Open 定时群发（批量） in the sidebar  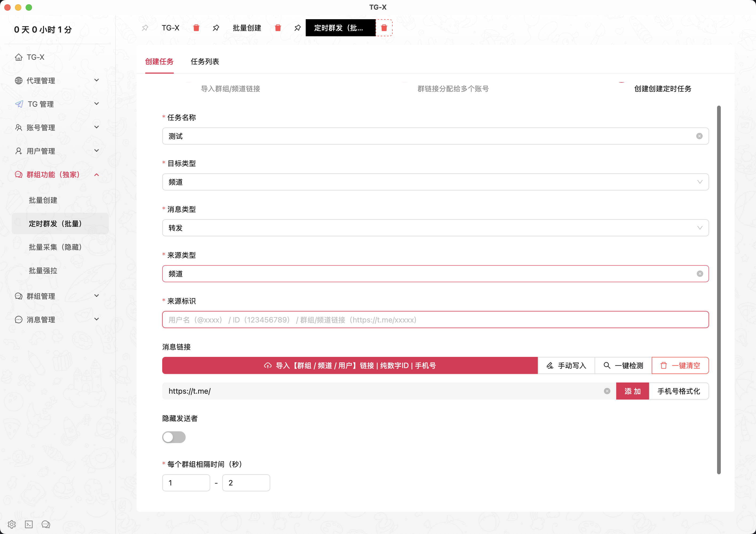click(x=60, y=224)
